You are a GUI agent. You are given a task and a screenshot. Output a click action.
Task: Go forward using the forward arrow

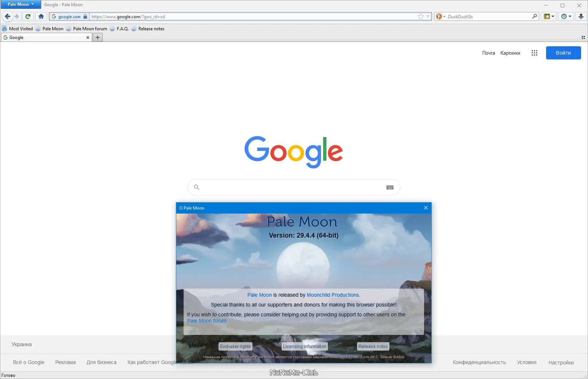[16, 16]
